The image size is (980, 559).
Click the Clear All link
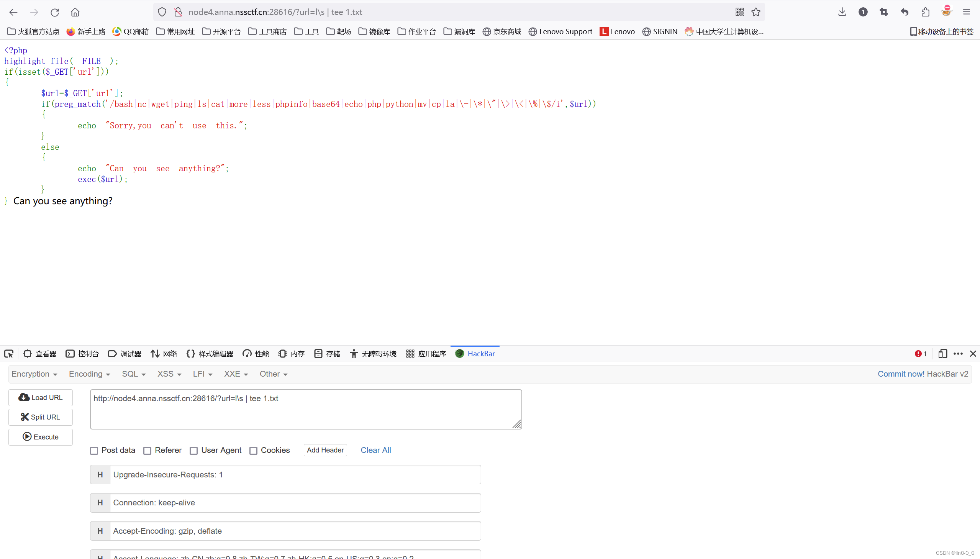coord(375,450)
